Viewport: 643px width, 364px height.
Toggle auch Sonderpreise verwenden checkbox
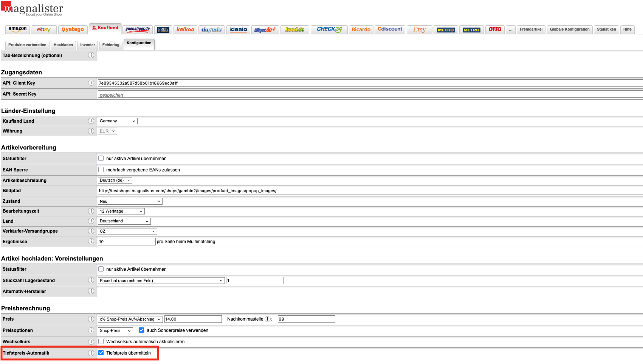141,330
